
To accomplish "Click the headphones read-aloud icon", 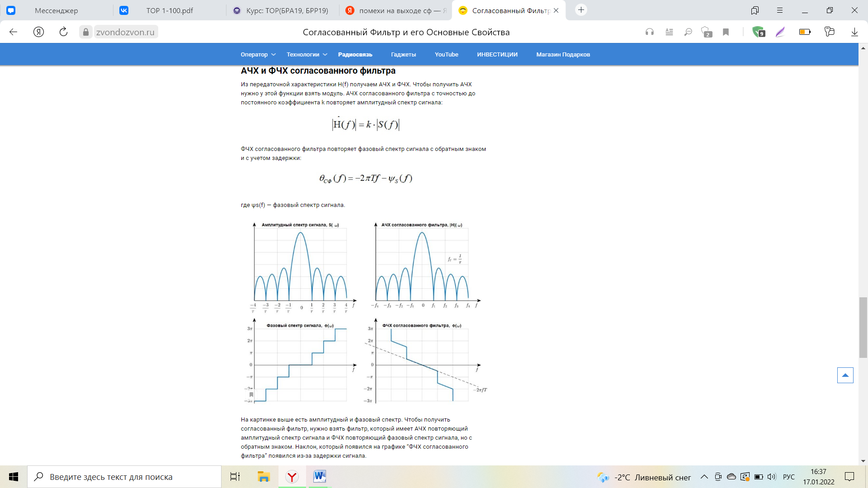I will pyautogui.click(x=650, y=32).
